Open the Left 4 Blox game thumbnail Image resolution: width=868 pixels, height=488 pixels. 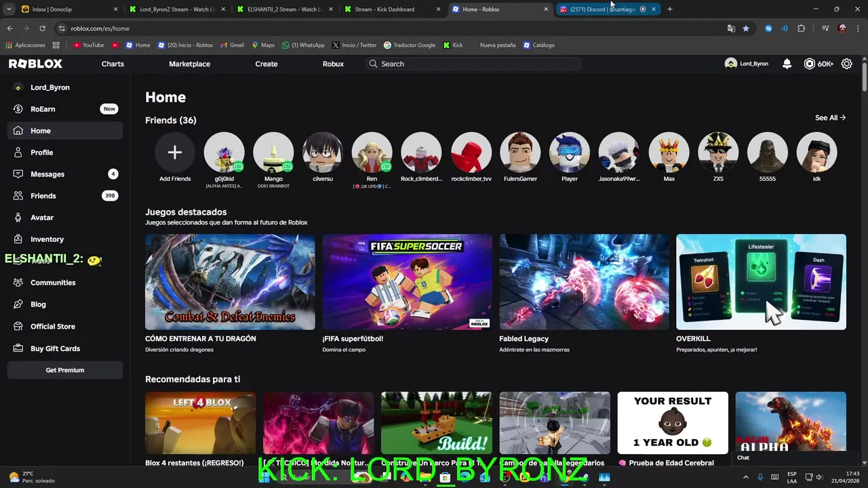pyautogui.click(x=201, y=423)
